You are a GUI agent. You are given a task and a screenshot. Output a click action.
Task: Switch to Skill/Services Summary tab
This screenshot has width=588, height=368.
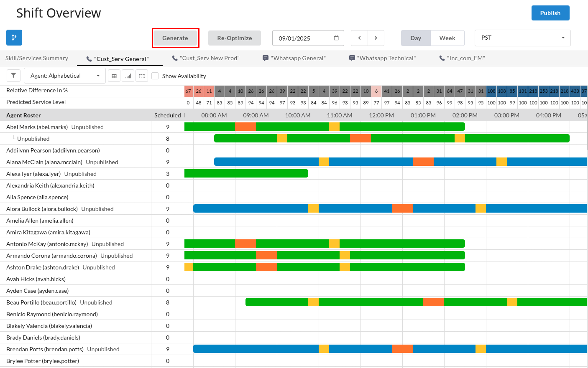click(x=37, y=58)
